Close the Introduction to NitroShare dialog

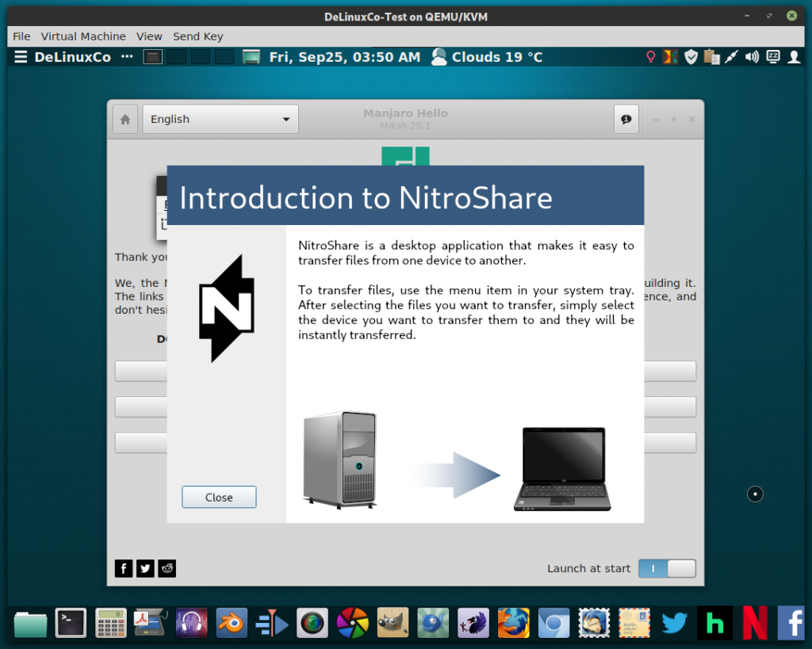[219, 497]
